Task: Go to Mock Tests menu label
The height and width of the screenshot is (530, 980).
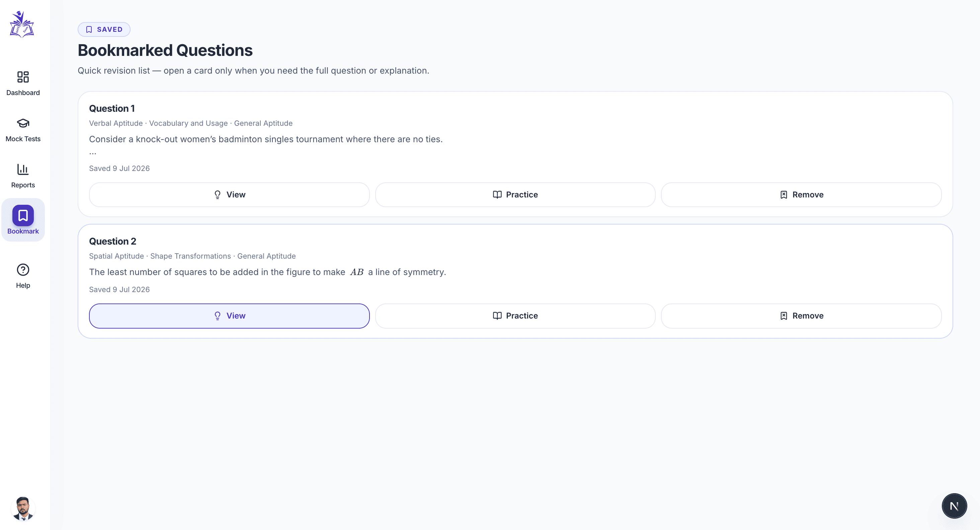Action: click(x=23, y=139)
